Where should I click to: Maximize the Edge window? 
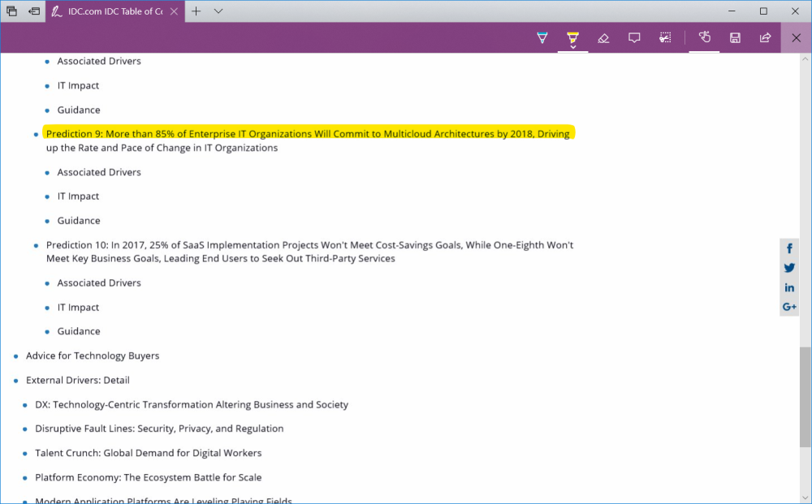coord(763,11)
